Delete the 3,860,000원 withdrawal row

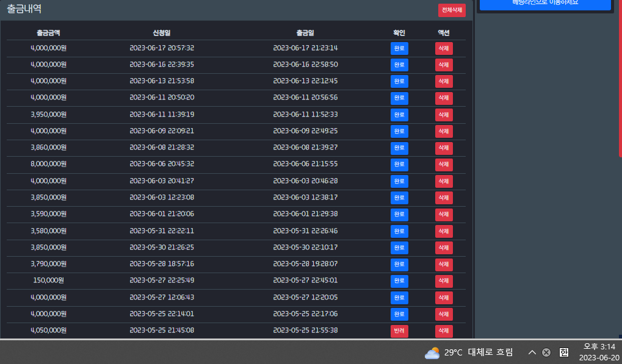pyautogui.click(x=444, y=148)
